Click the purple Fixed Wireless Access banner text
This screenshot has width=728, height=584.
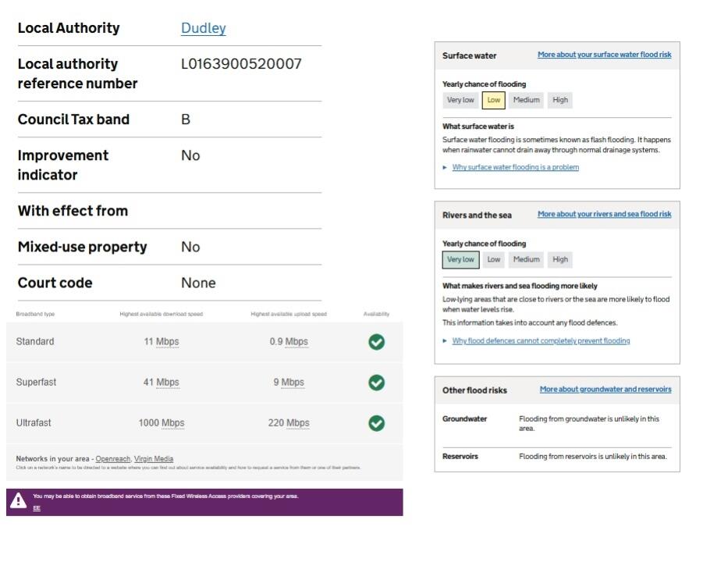pyautogui.click(x=165, y=496)
